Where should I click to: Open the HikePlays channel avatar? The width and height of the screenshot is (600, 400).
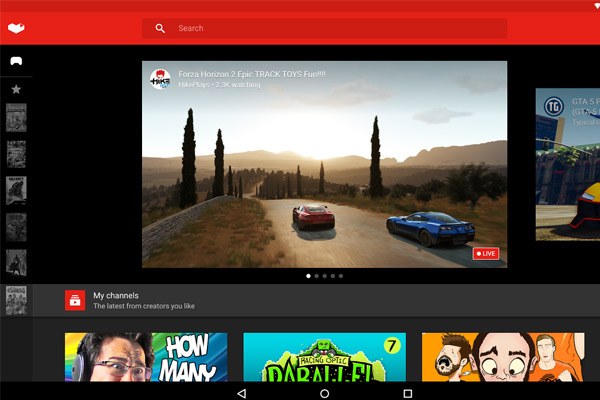coord(160,79)
